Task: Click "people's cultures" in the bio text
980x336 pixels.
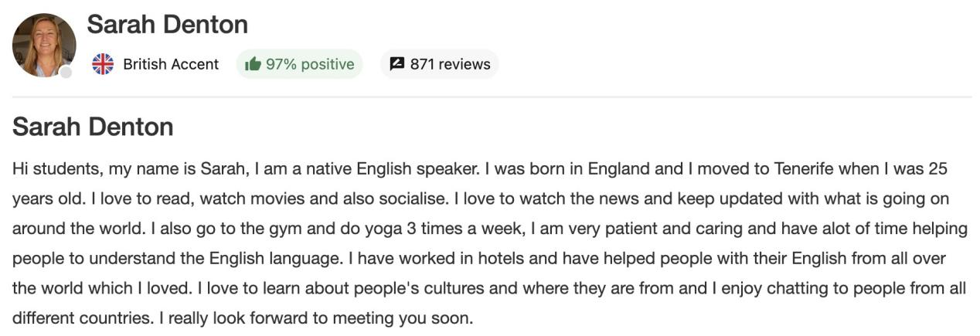Action: tap(440, 288)
